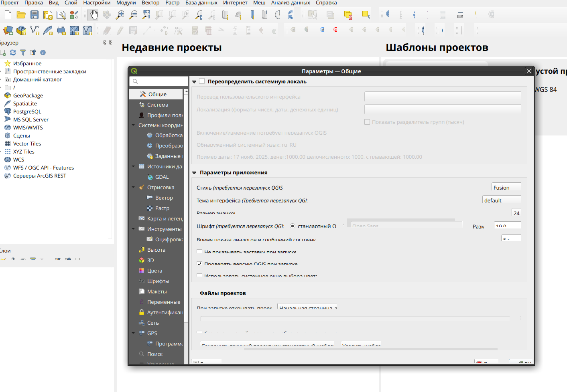Screen dimensions: 567x392
Task: Open the Растр menu in the menu bar
Action: coord(172,3)
